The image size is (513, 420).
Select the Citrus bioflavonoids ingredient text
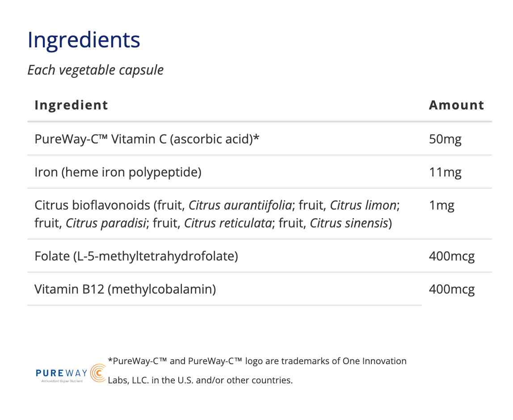point(217,214)
